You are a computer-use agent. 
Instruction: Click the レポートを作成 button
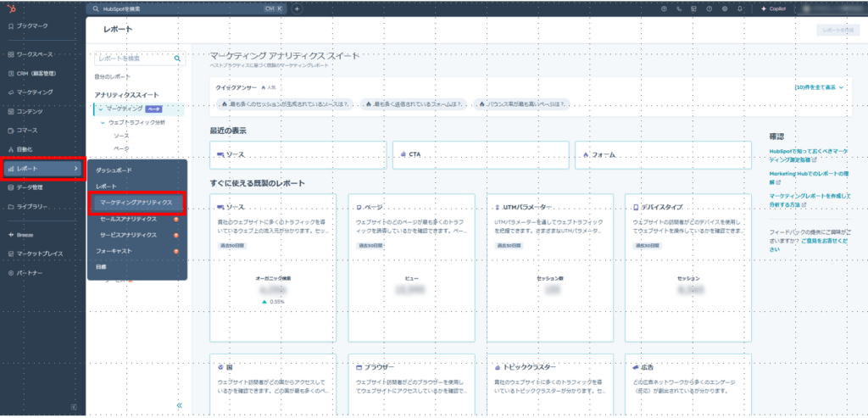click(838, 31)
